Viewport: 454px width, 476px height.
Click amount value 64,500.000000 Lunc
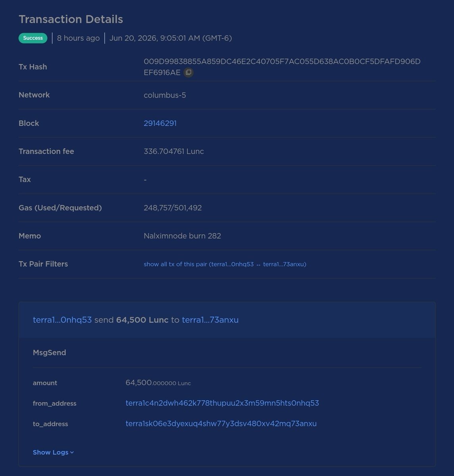[158, 383]
